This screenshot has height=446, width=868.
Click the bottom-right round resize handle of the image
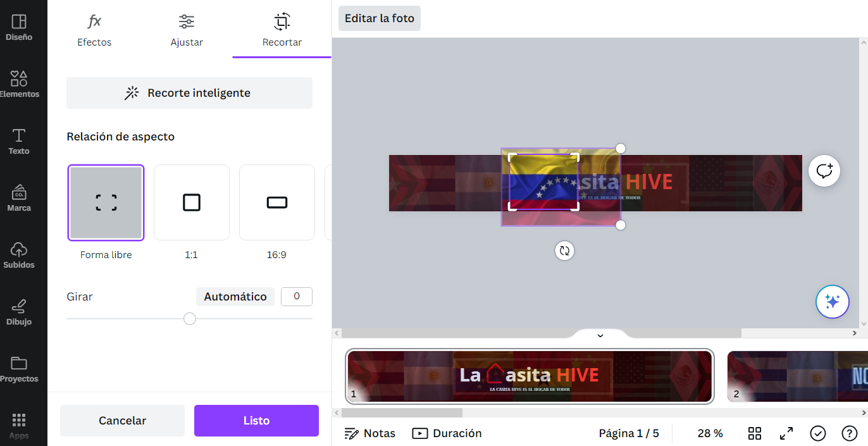point(621,225)
